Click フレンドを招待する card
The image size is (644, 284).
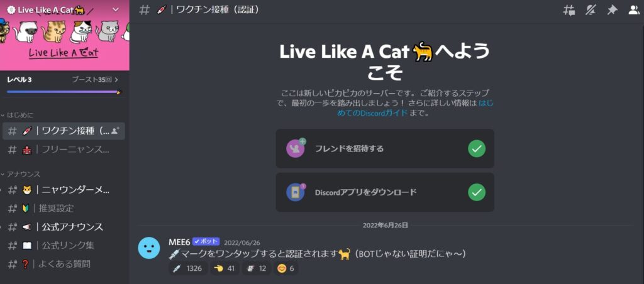pyautogui.click(x=385, y=148)
